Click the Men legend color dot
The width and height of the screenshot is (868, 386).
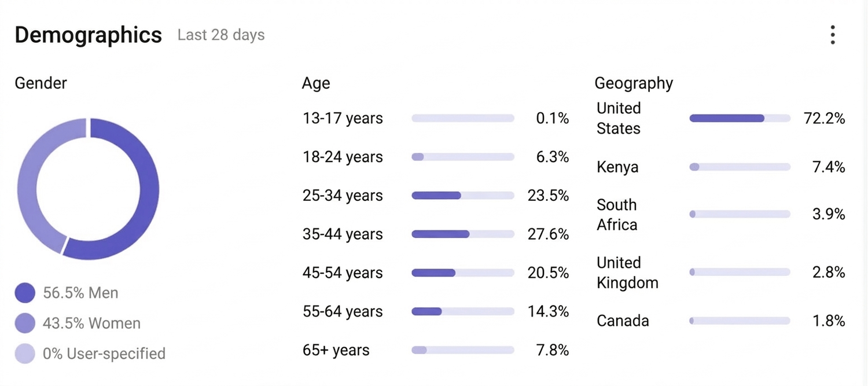25,293
